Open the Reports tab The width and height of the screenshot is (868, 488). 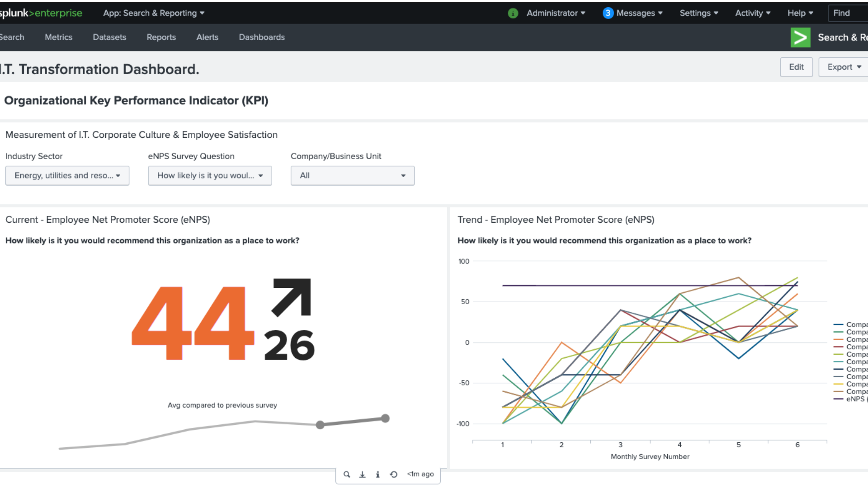[161, 37]
